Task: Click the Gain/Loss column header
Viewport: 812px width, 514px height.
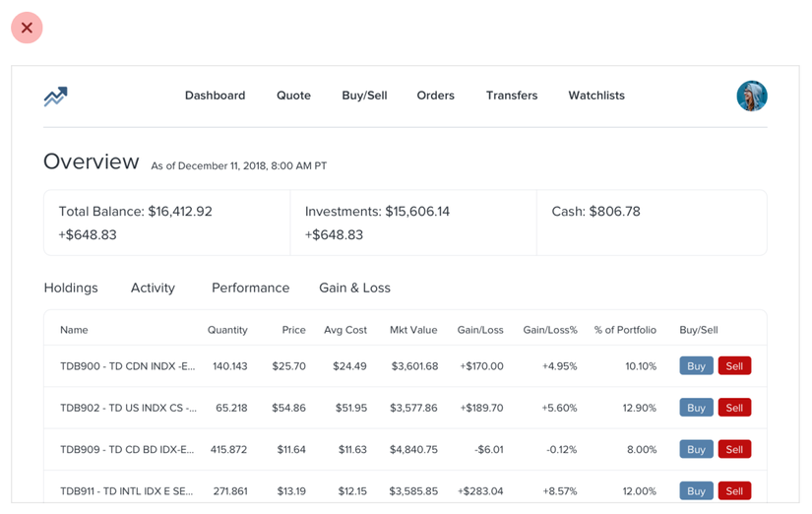Action: 480,330
